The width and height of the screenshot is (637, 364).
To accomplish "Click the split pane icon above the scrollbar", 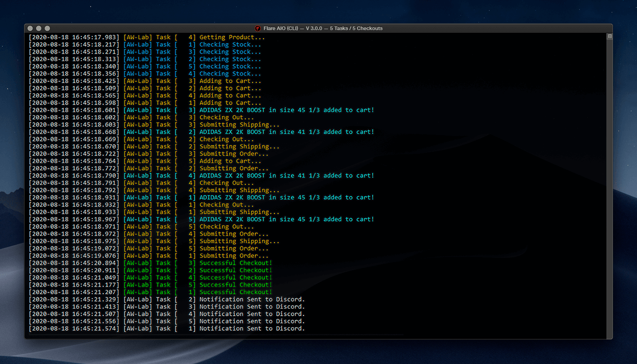I will pos(610,36).
